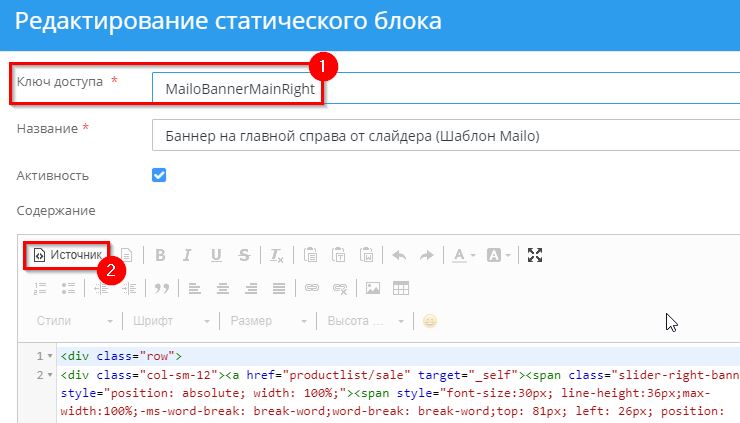Open the Размер font size dropdown
The image size is (740, 423).
(266, 321)
